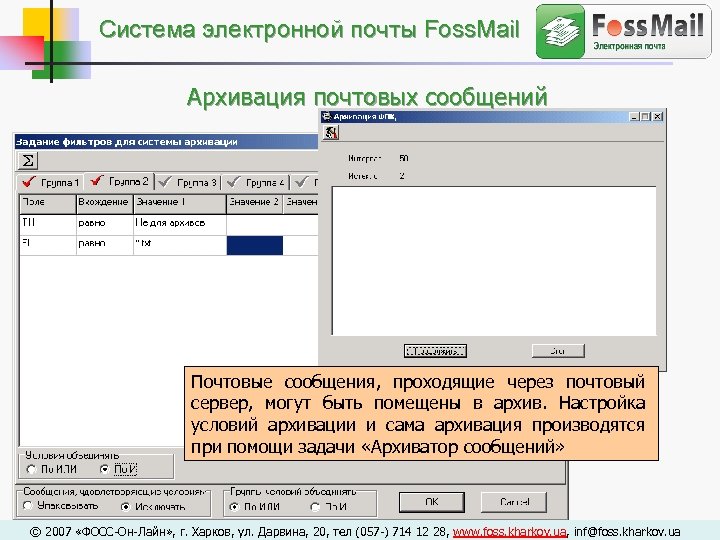Open the www.foss.kharkov.ua link
The height and width of the screenshot is (540, 720).
click(509, 531)
